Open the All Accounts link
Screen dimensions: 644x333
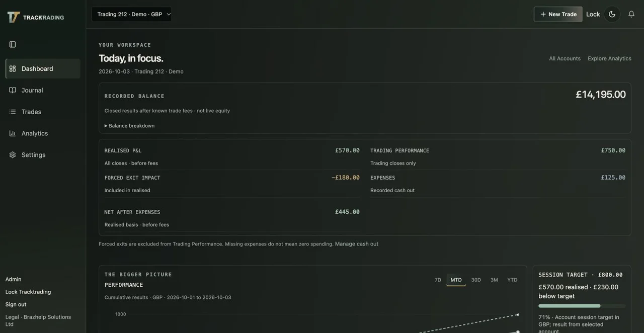pos(565,58)
